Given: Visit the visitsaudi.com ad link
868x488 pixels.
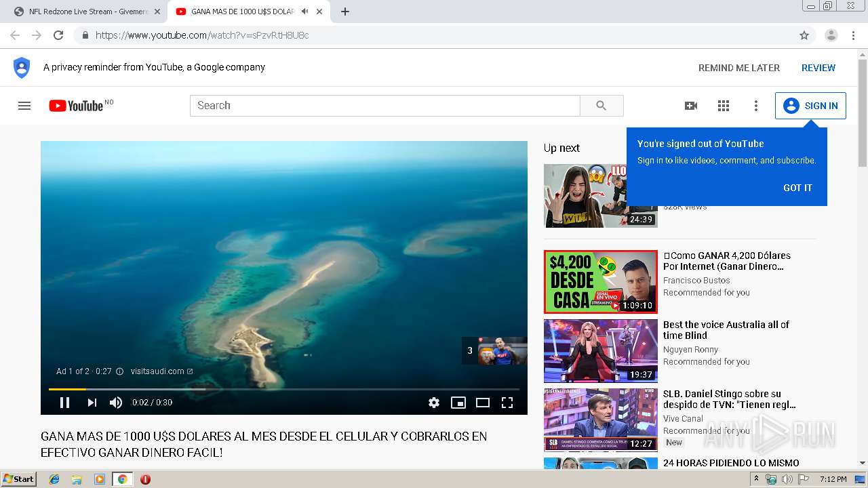Looking at the screenshot, I should point(161,371).
